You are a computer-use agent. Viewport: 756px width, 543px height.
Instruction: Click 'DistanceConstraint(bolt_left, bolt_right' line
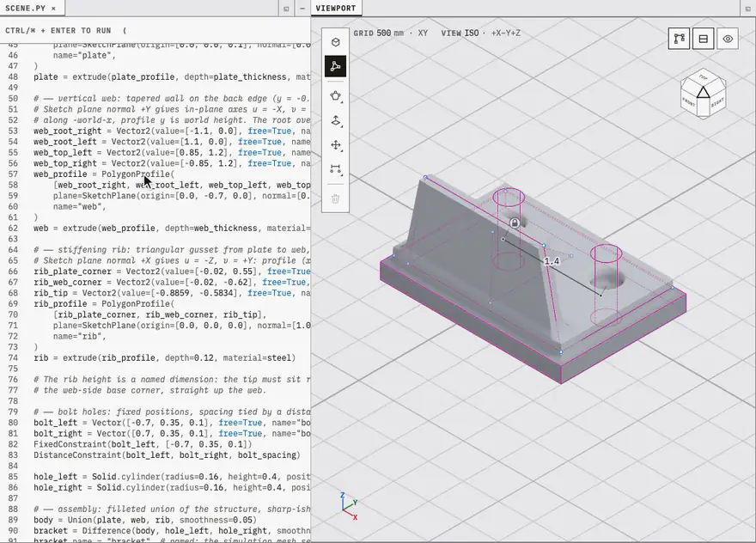click(167, 455)
